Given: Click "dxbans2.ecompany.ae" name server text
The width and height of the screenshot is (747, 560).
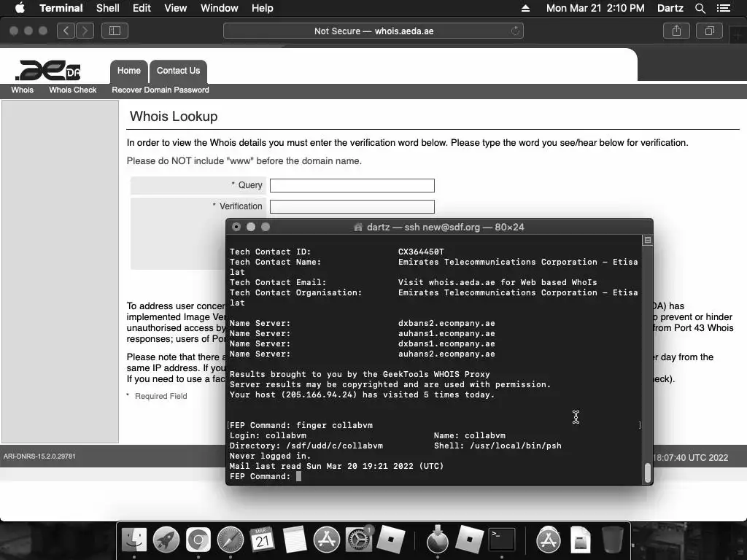Looking at the screenshot, I should click(446, 323).
